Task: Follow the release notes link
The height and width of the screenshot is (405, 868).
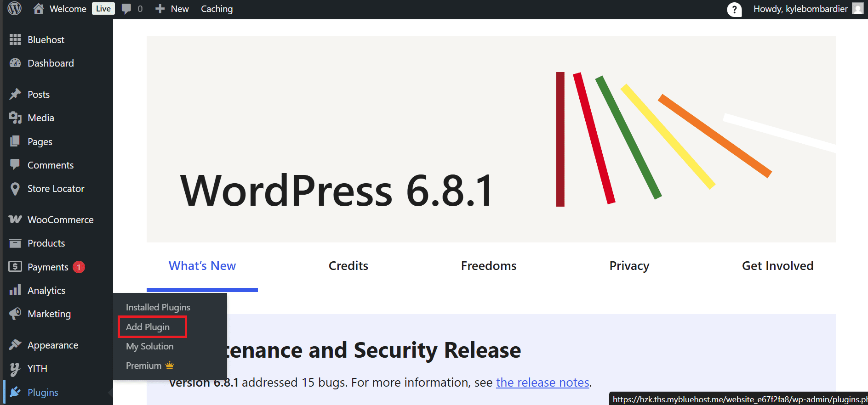Action: pos(542,382)
